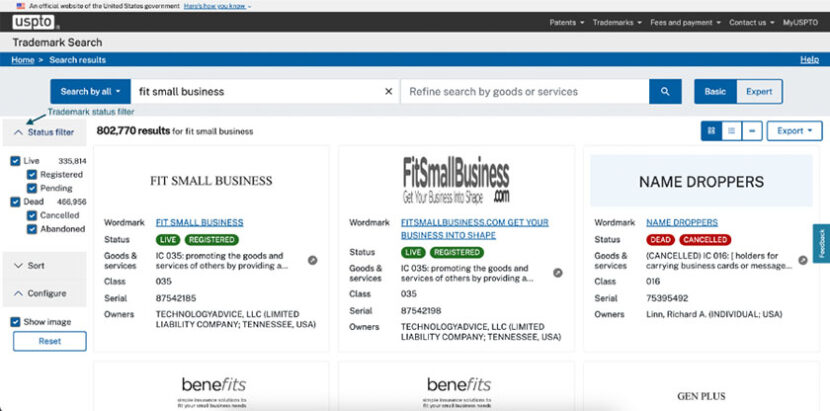The height and width of the screenshot is (411, 830).
Task: Go to Home breadcrumb link
Action: coord(23,60)
